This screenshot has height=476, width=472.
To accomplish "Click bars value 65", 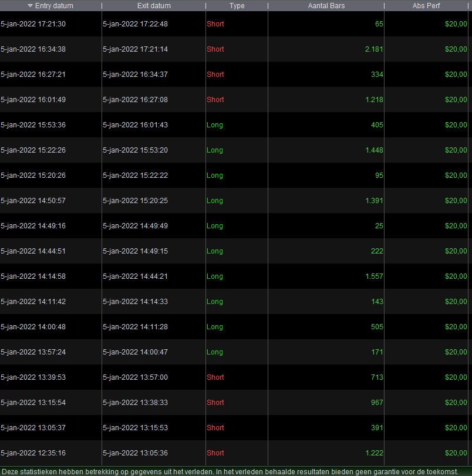I will click(x=379, y=24).
